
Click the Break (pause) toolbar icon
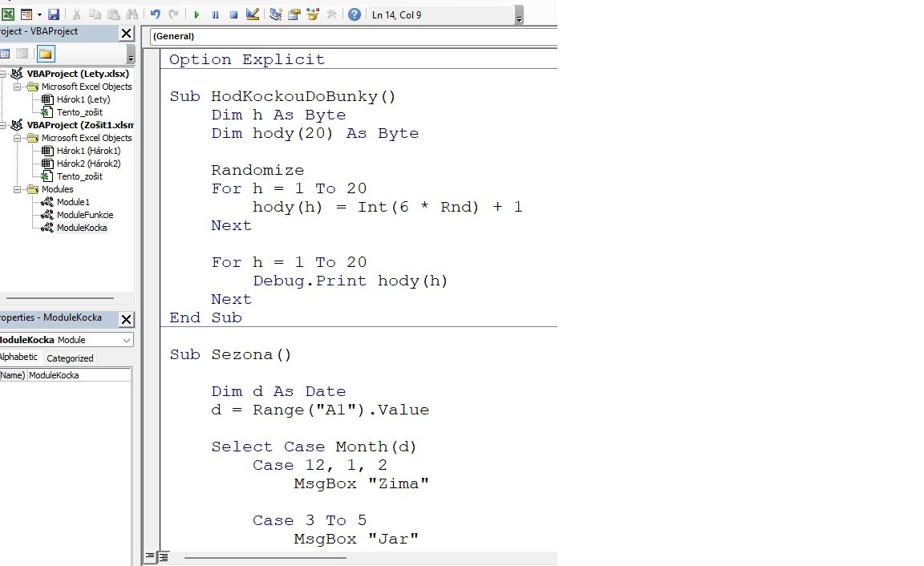[x=216, y=14]
